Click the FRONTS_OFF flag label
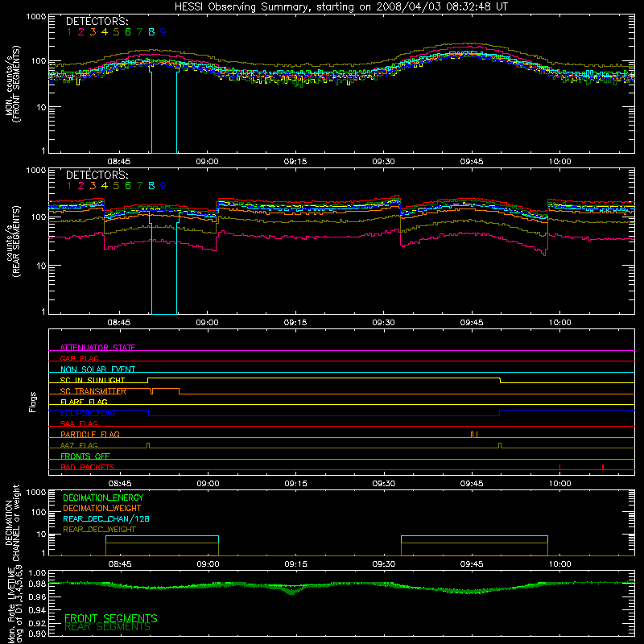The image size is (644, 644). pyautogui.click(x=85, y=456)
